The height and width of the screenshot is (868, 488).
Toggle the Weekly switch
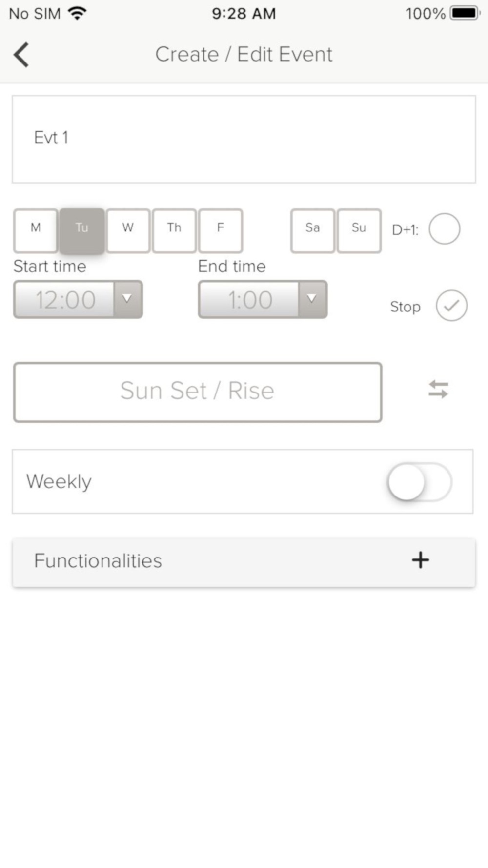[420, 482]
